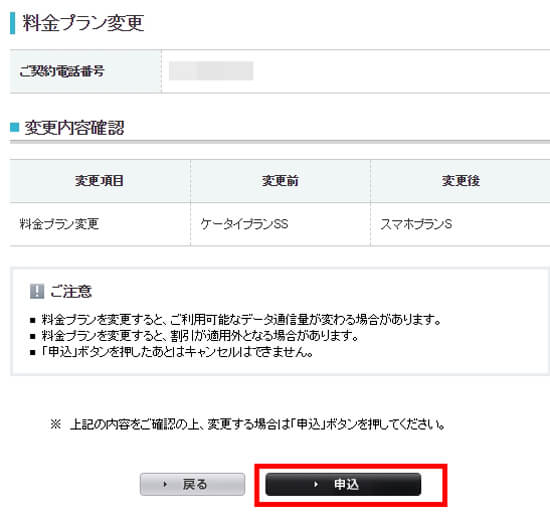Click the exclamation caution icon beside ご注意

(37, 291)
